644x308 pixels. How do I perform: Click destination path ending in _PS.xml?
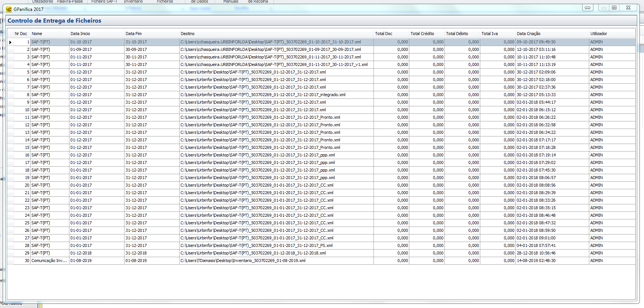click(257, 245)
